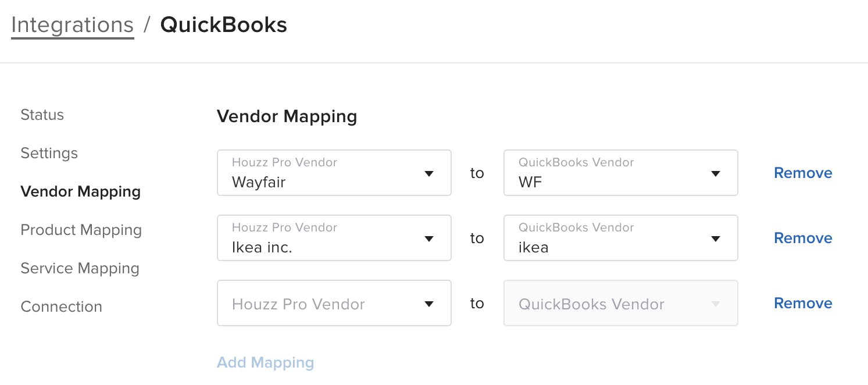
Task: Click the chevron in the blank vendor selector
Action: pos(429,303)
